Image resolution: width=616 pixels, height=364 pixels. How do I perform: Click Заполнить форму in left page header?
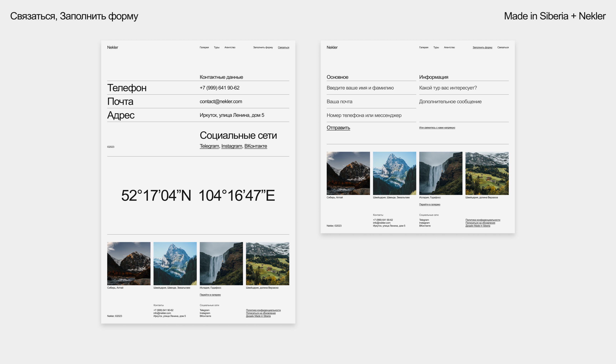(263, 47)
